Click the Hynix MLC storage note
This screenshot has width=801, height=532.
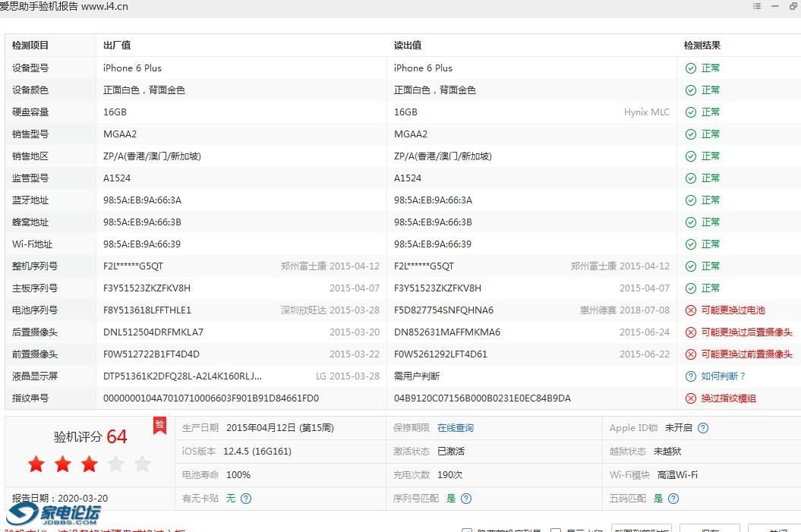point(646,112)
